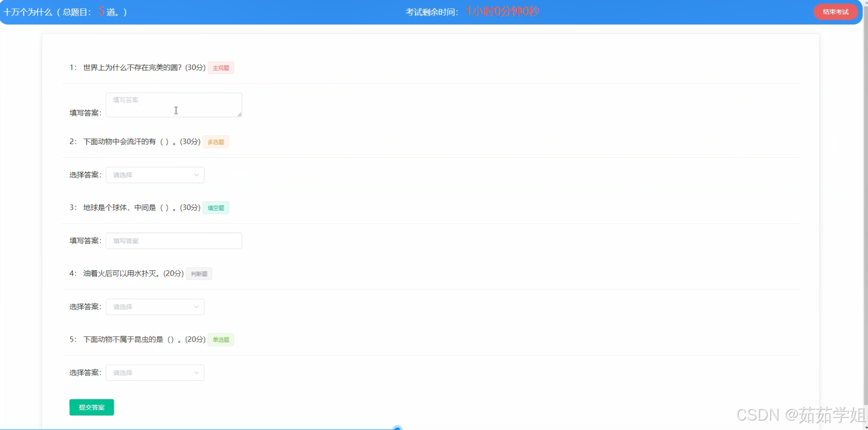This screenshot has height=430, width=868.
Task: Focus the question 3 fill-in input
Action: coord(174,241)
